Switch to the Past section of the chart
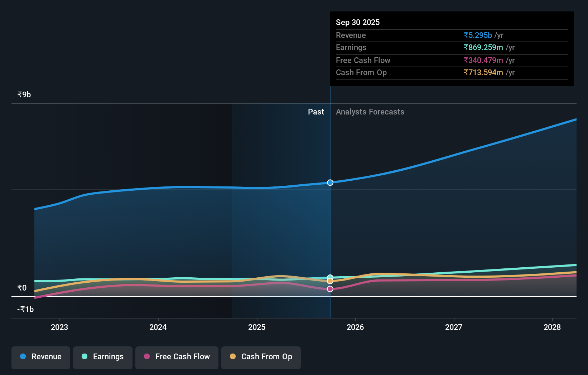 (316, 112)
